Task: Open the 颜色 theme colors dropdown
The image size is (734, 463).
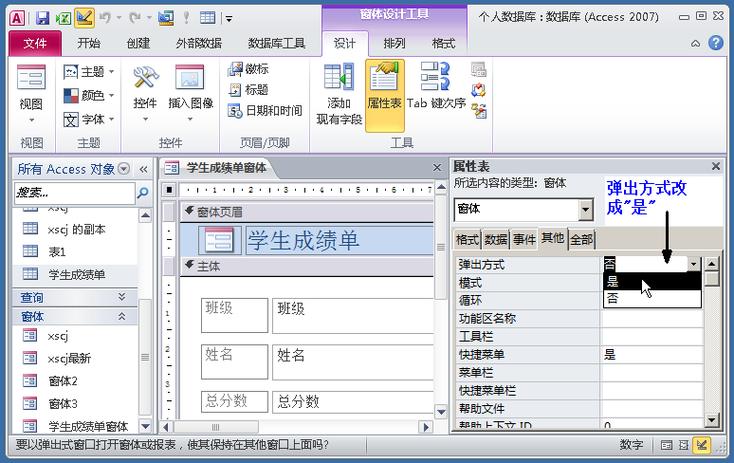Action: pyautogui.click(x=89, y=96)
